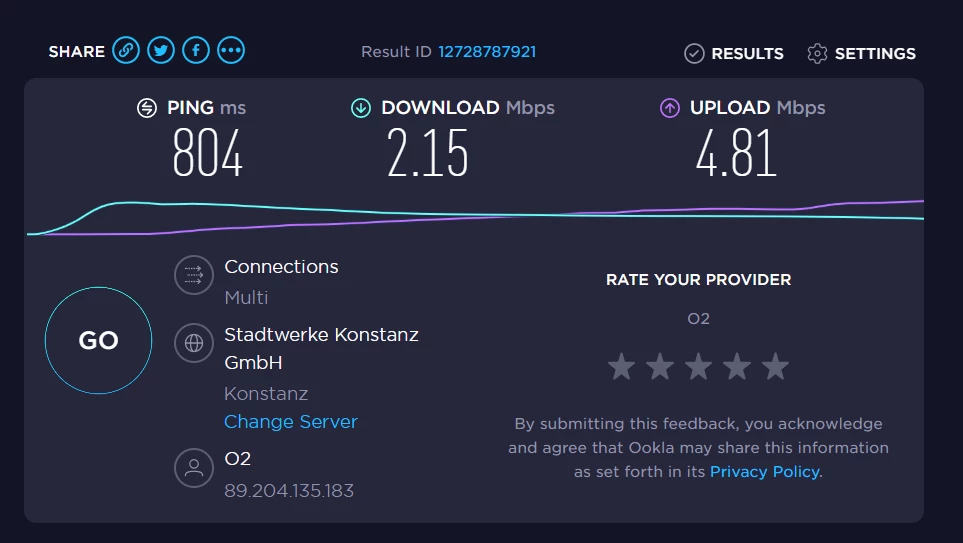Click the server globe icon

[194, 343]
